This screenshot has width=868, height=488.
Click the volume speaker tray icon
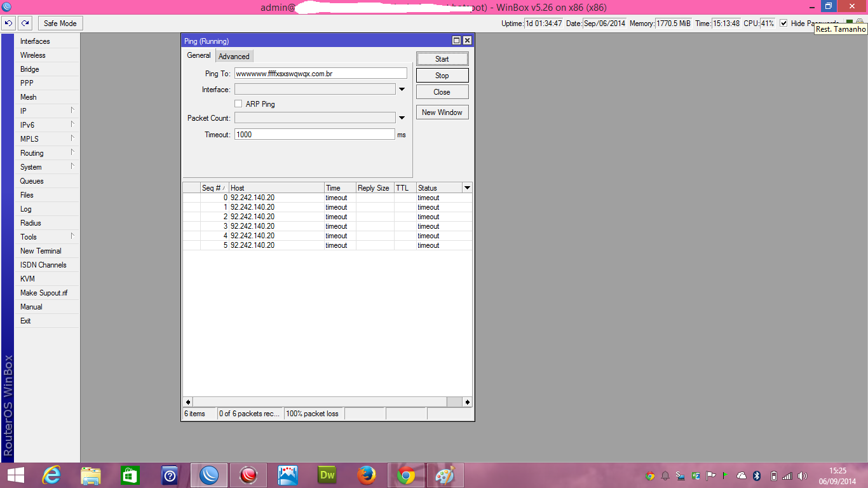coord(802,476)
